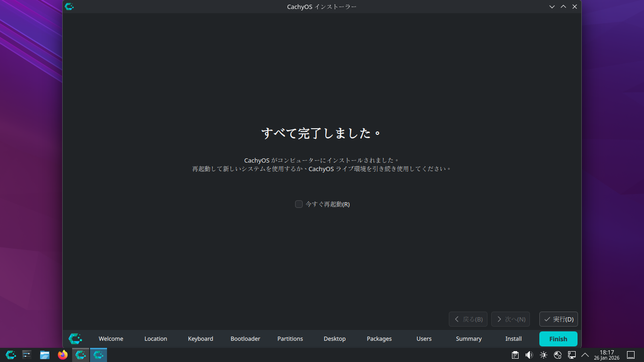View the Summary step tab

point(469,339)
